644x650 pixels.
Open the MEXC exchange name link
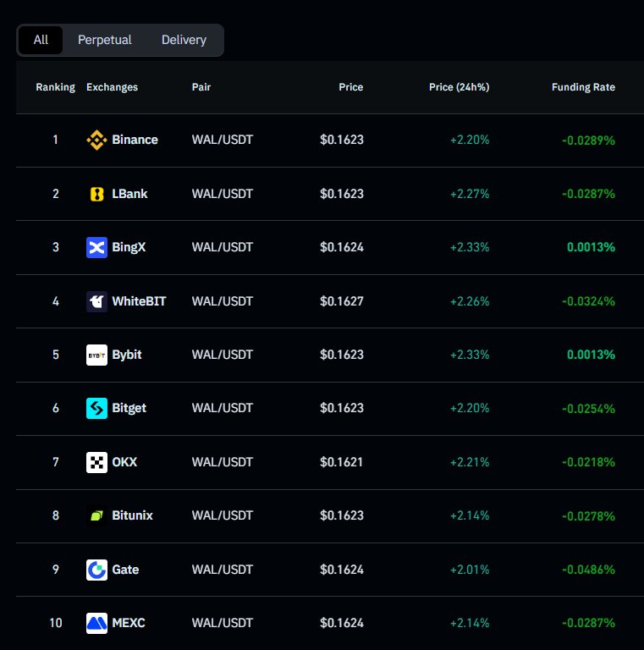[129, 623]
